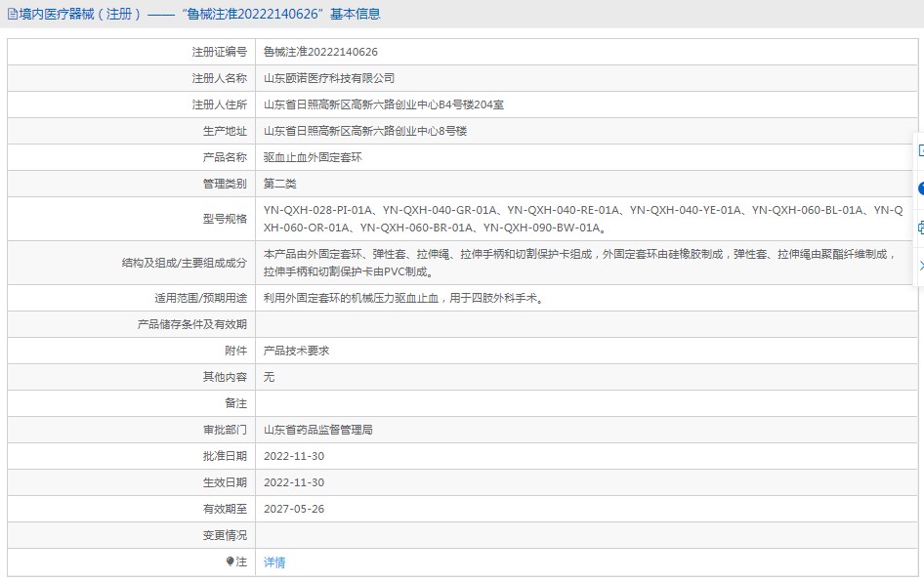Click the page title 境内医疗器械(注册) 基本信息

click(x=199, y=14)
